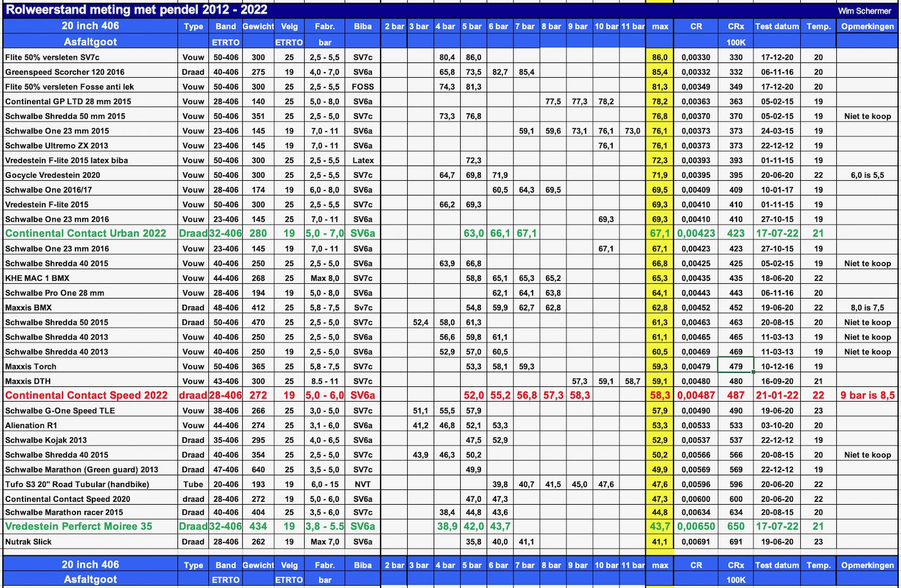This screenshot has height=588, width=901.
Task: Select the yellow max cell '86,0'
Action: click(x=659, y=57)
